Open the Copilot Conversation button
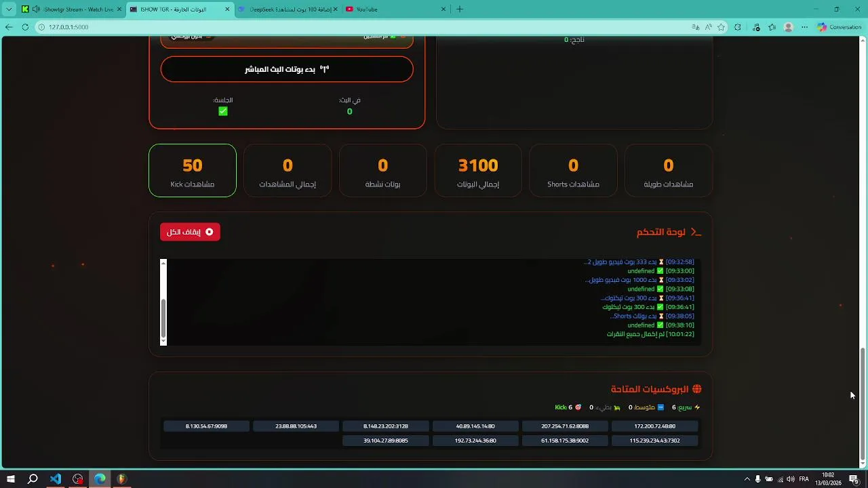This screenshot has height=488, width=868. (840, 27)
